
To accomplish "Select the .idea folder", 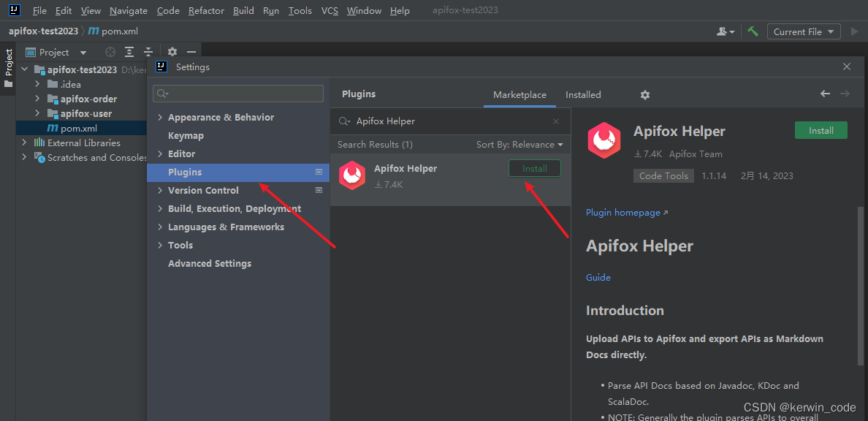I will point(70,84).
